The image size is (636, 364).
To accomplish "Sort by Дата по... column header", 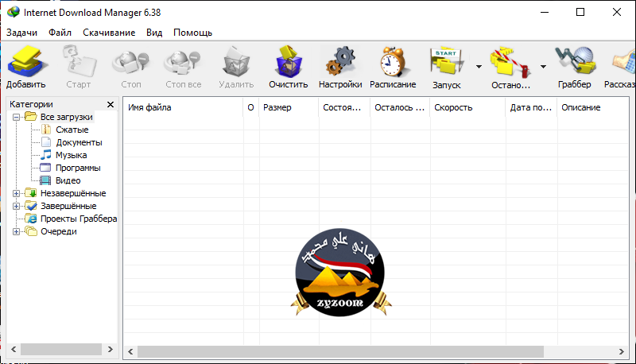I will coord(531,107).
